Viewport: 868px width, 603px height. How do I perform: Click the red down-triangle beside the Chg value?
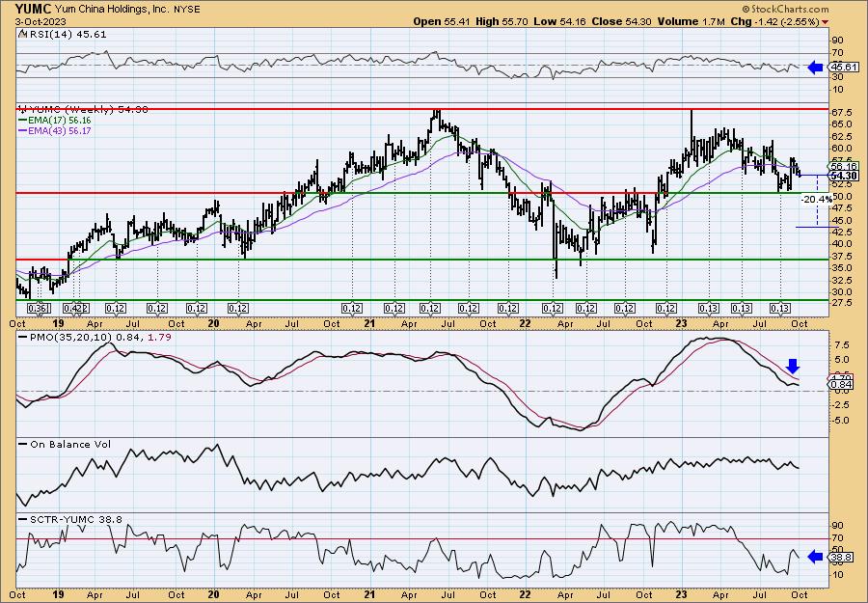(x=826, y=22)
